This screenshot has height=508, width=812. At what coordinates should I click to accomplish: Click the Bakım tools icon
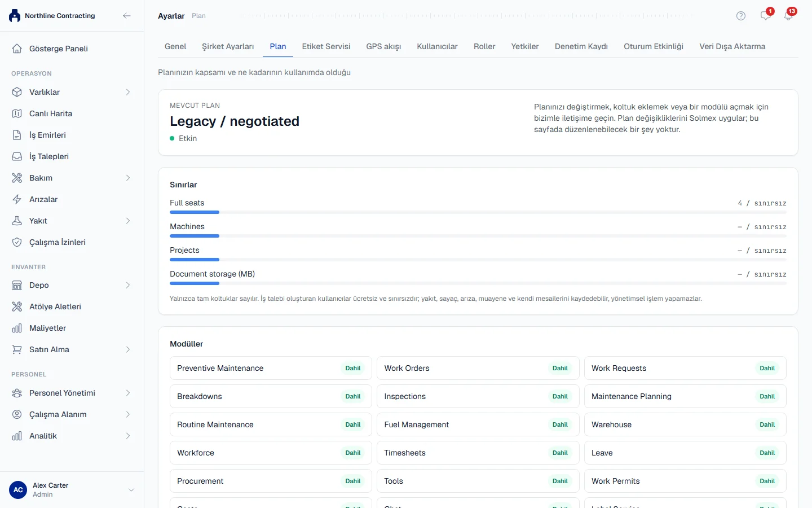tap(17, 178)
